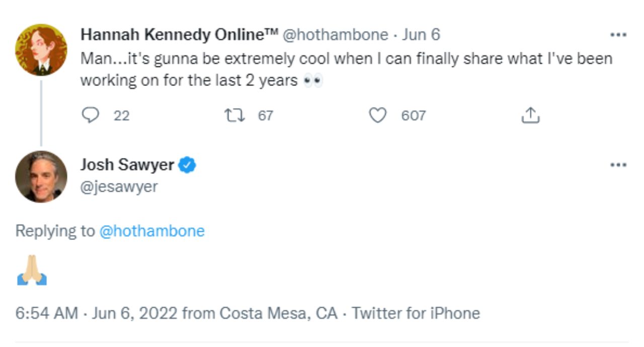Click the @hothambone handle beside Hannah's name

point(336,35)
